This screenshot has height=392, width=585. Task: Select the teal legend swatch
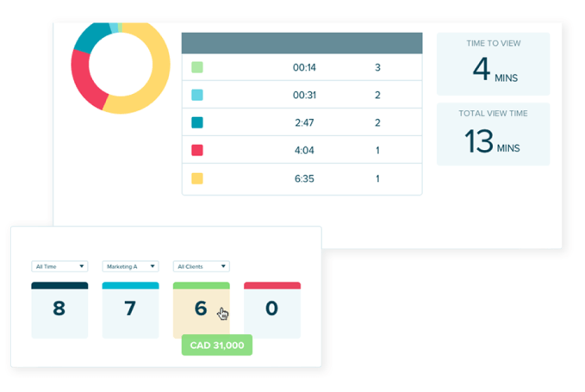[196, 123]
